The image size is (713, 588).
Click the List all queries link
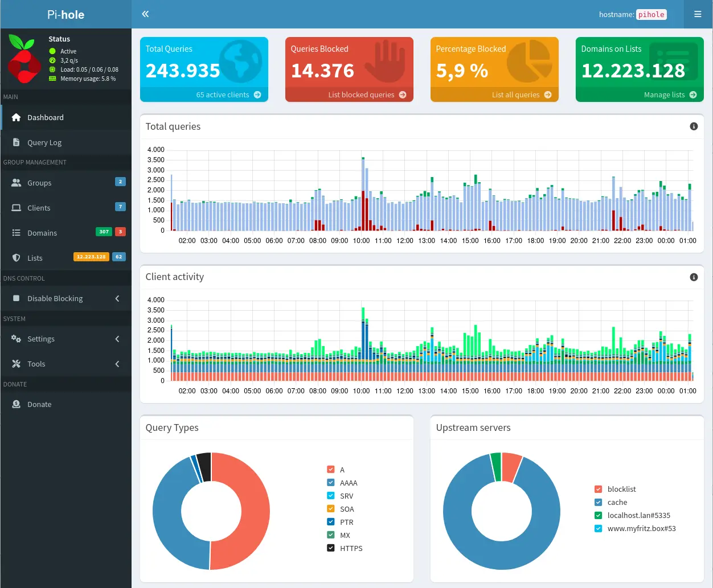pos(515,95)
